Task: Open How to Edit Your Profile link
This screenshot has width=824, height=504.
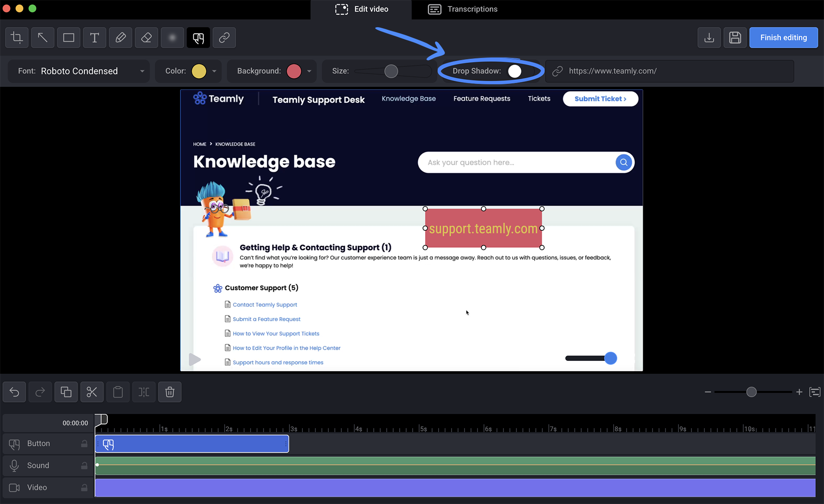Action: [286, 348]
